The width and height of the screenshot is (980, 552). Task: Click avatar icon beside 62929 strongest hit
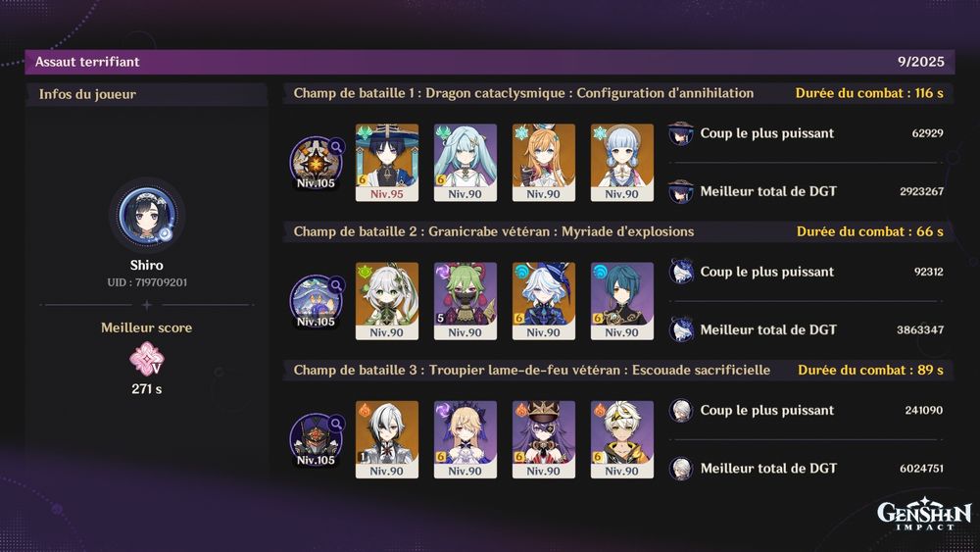pyautogui.click(x=681, y=133)
